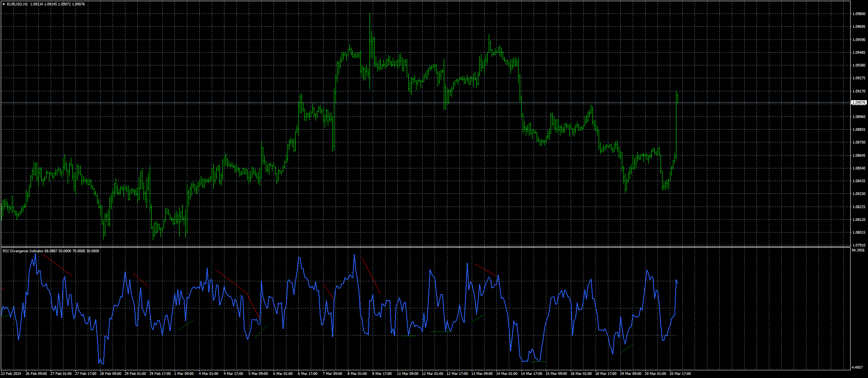Click the 6 Mar 17:00 time label
Screen dimensions: 868x378
[x=308, y=374]
